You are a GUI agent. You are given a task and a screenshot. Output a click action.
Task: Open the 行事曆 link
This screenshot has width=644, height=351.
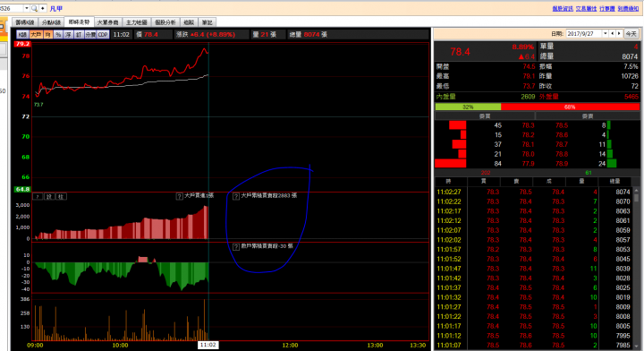[607, 9]
